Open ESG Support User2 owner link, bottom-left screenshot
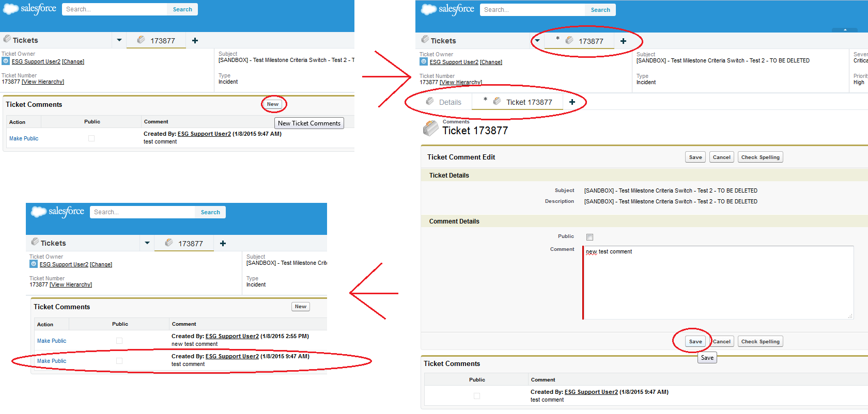Viewport: 868px width, 414px height. (x=64, y=264)
